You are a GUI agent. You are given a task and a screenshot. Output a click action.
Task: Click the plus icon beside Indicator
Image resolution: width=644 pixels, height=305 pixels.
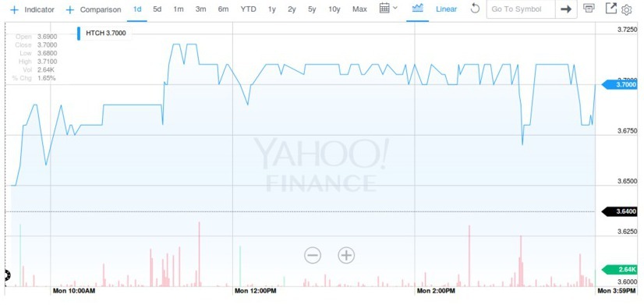pos(14,9)
